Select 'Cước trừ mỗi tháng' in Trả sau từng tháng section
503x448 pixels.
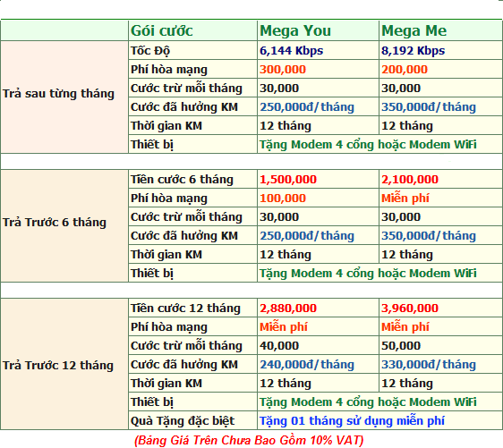(x=186, y=89)
